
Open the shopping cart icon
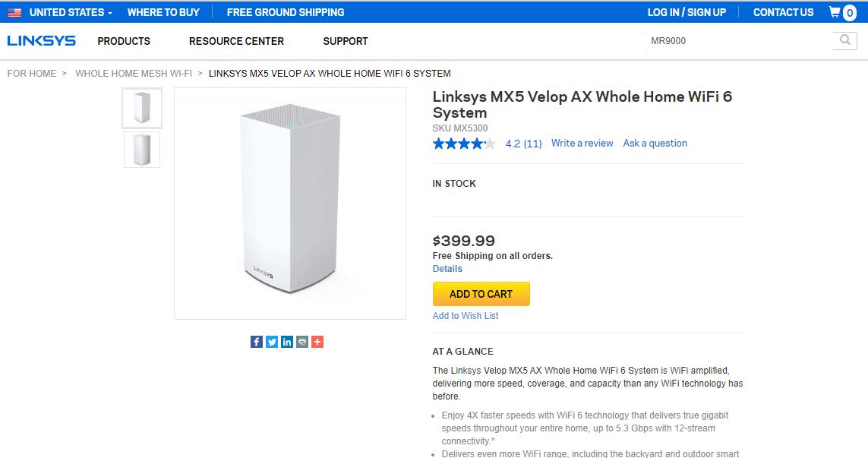842,12
